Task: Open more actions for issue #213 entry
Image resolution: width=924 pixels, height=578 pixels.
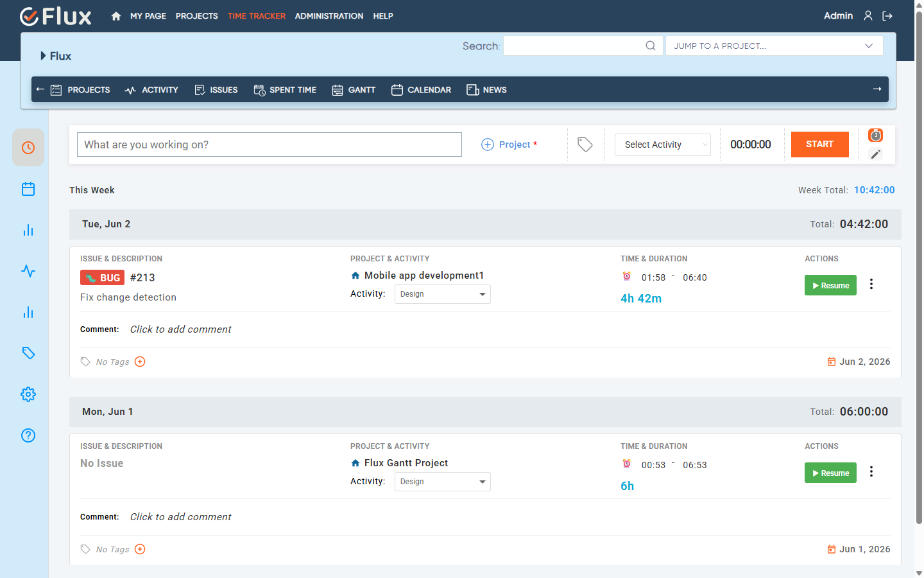Action: (x=871, y=284)
